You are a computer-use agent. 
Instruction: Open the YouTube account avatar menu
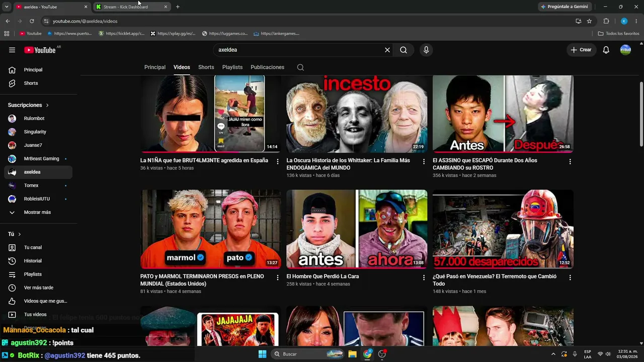coord(625,50)
